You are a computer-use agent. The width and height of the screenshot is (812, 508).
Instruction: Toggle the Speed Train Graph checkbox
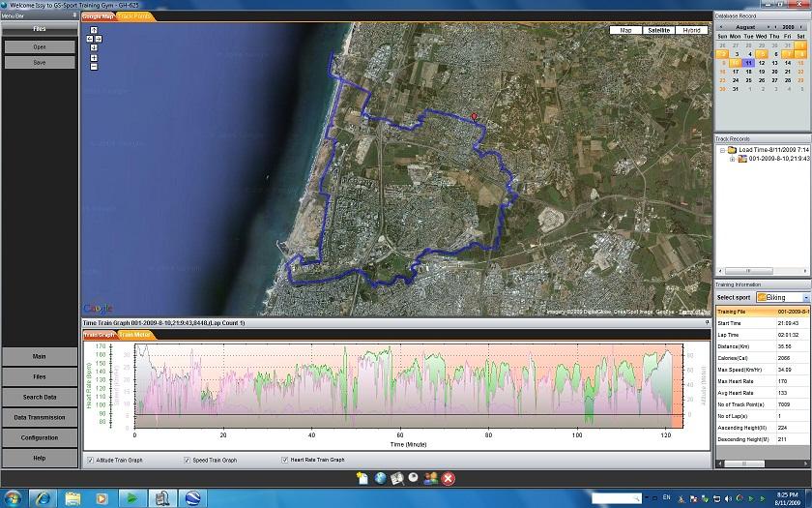(187, 460)
